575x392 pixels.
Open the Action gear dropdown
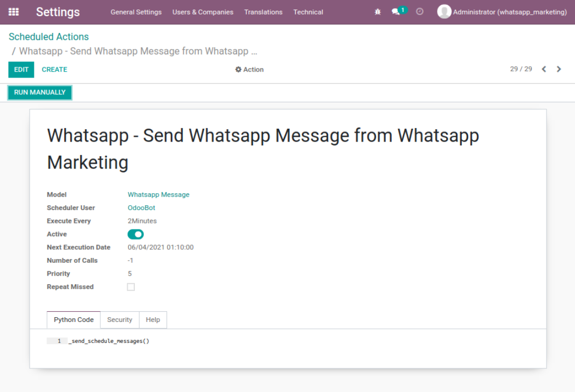click(250, 69)
